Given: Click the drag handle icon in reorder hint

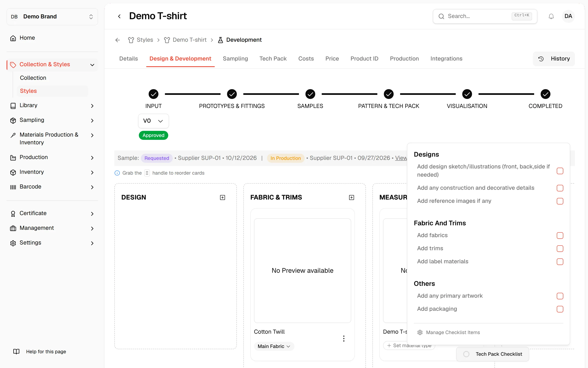Looking at the screenshot, I should tap(147, 173).
